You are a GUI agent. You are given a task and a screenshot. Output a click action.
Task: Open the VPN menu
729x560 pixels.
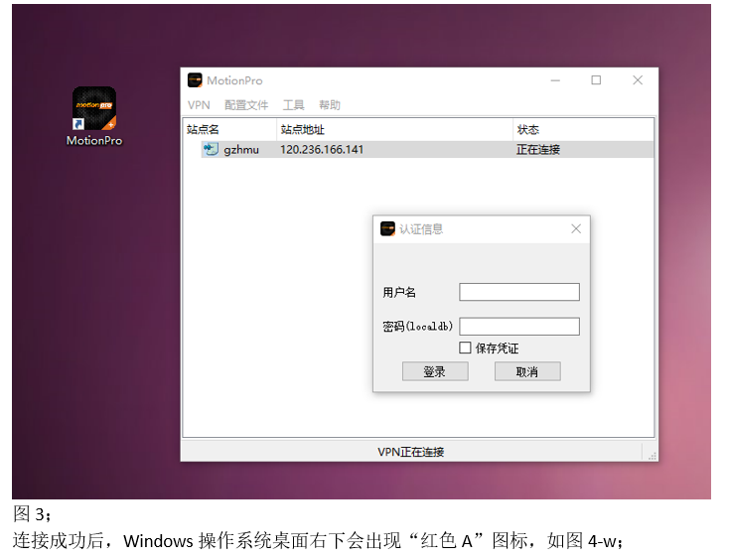pyautogui.click(x=199, y=105)
